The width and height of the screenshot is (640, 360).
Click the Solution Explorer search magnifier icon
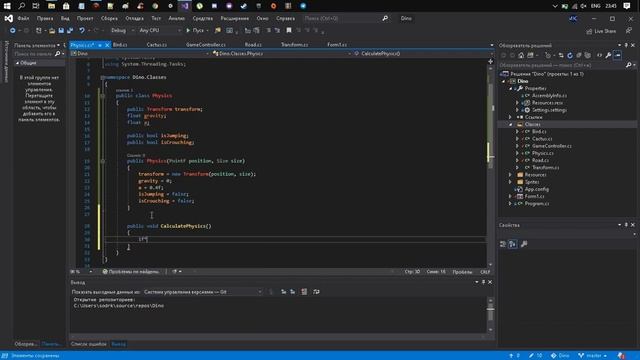[629, 65]
